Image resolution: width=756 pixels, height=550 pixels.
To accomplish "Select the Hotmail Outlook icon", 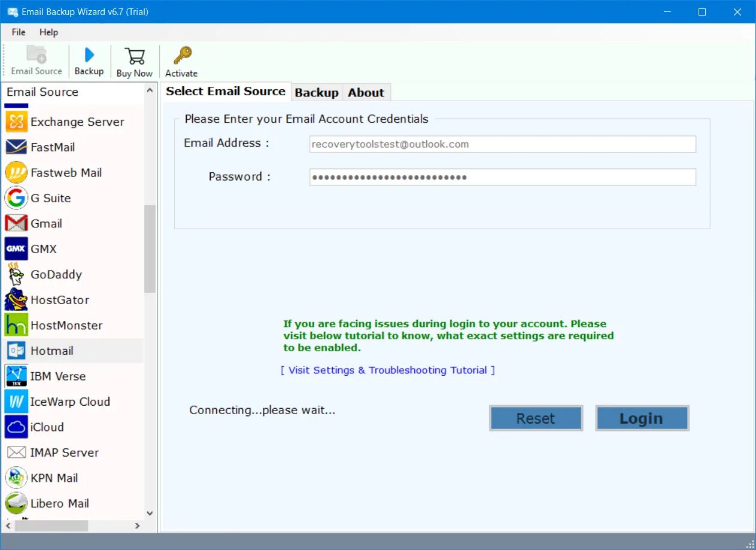I will click(16, 351).
